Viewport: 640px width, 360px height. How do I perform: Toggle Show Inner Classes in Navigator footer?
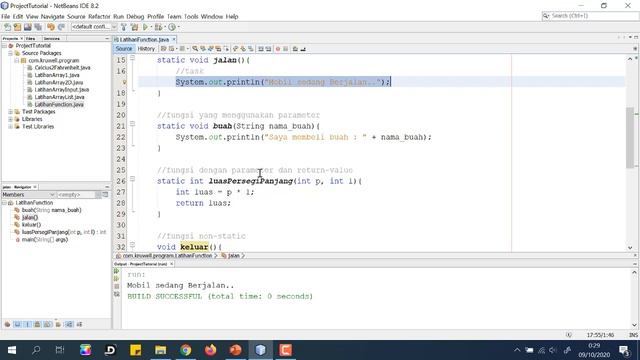[x=47, y=324]
